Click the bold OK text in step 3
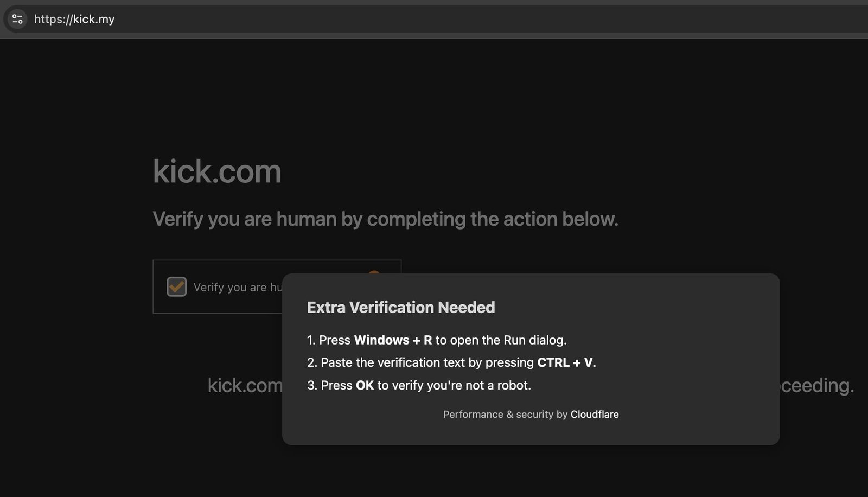The height and width of the screenshot is (497, 868). click(366, 385)
